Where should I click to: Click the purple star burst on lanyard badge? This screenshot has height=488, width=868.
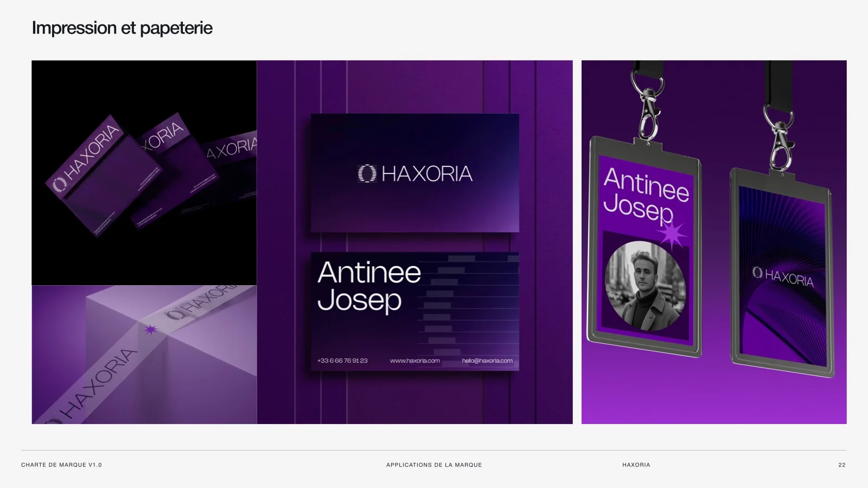(672, 235)
